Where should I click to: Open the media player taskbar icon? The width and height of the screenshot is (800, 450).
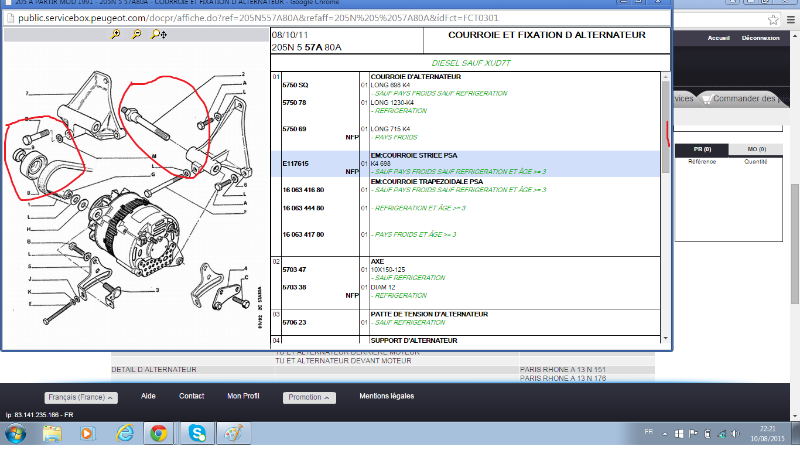pyautogui.click(x=87, y=434)
